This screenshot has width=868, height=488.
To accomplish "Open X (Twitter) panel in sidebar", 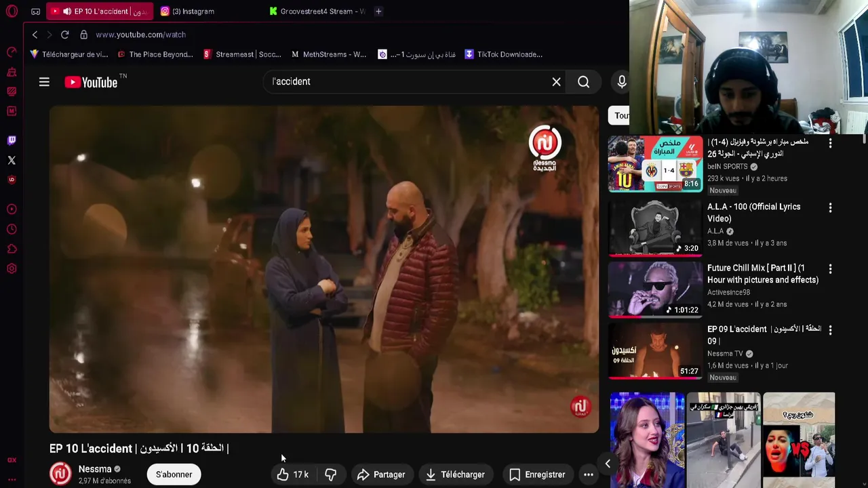I will coord(12,160).
